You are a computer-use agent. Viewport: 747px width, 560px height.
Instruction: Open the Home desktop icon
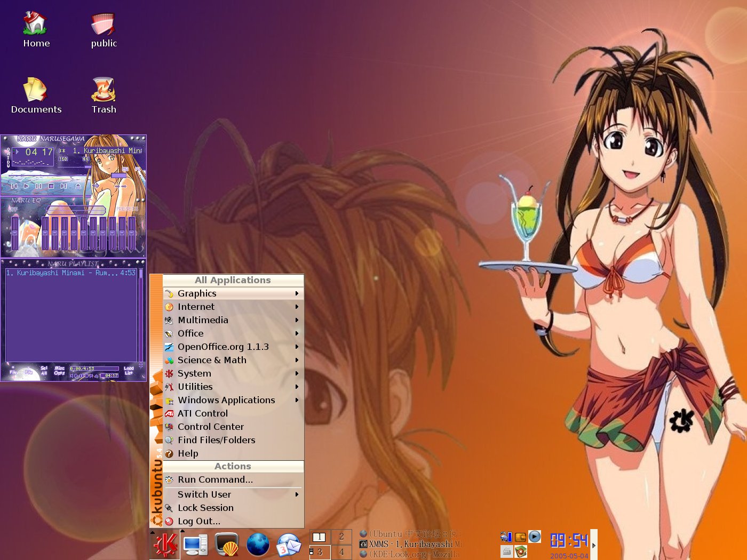point(36,30)
